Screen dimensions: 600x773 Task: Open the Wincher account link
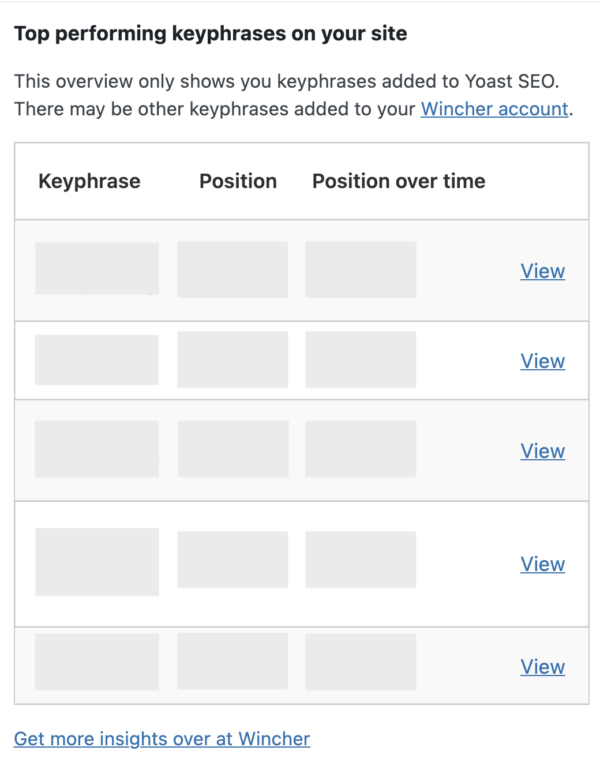coord(494,109)
